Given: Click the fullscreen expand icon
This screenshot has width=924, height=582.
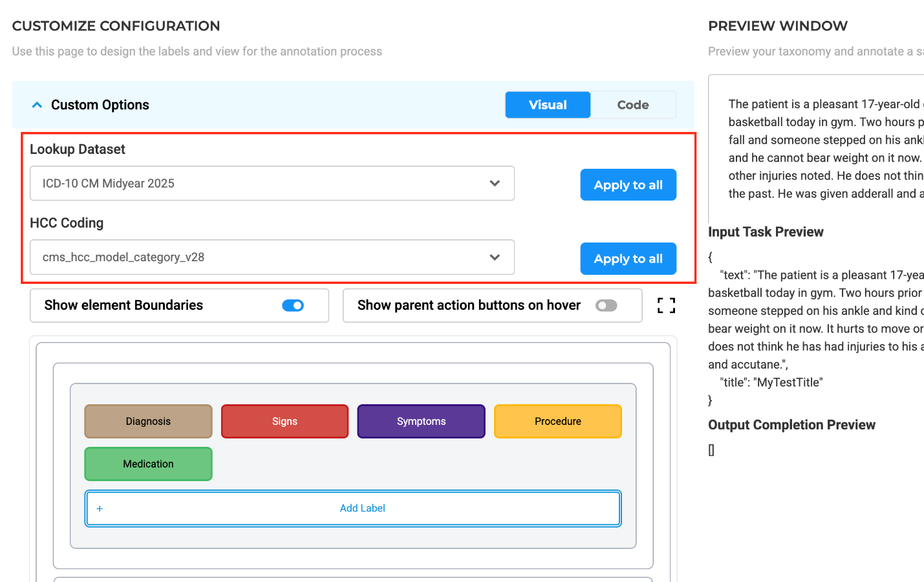Looking at the screenshot, I should point(666,306).
